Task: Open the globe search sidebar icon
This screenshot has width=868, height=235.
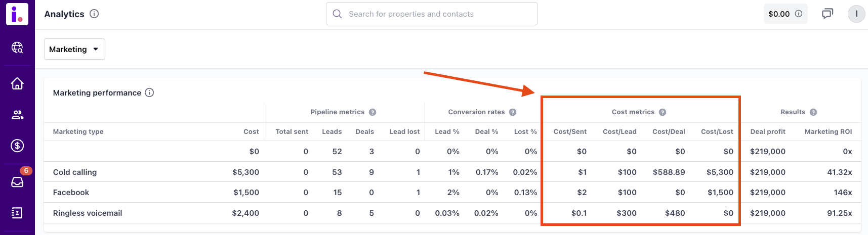Action: [x=17, y=48]
